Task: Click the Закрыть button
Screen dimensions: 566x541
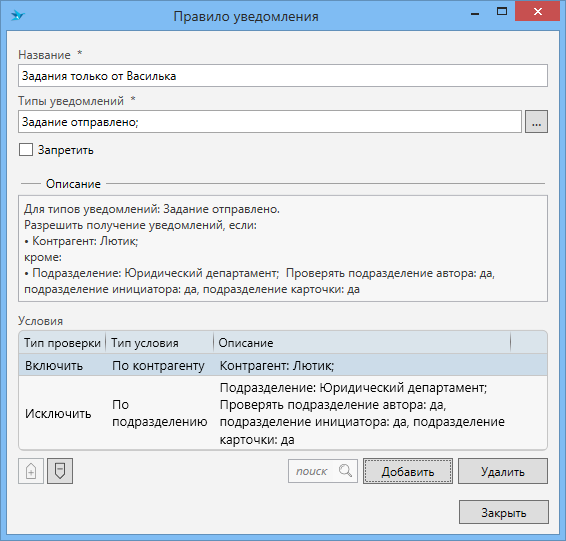Action: pos(504,512)
